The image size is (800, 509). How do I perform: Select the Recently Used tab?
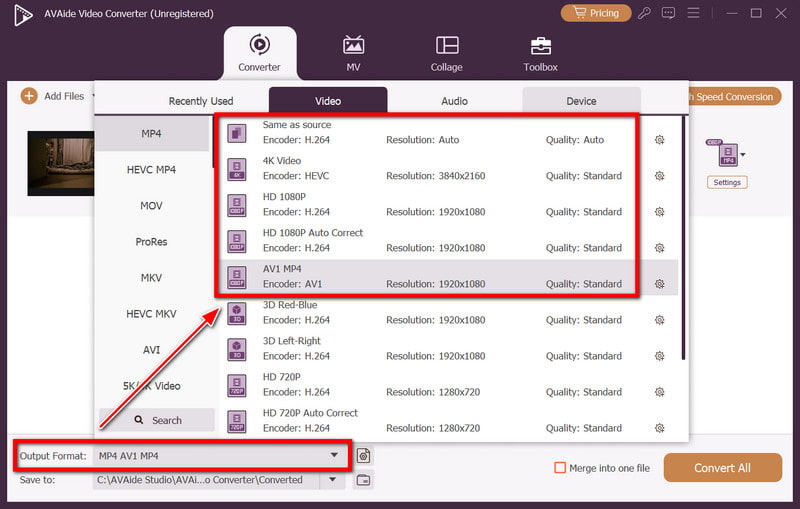[201, 101]
